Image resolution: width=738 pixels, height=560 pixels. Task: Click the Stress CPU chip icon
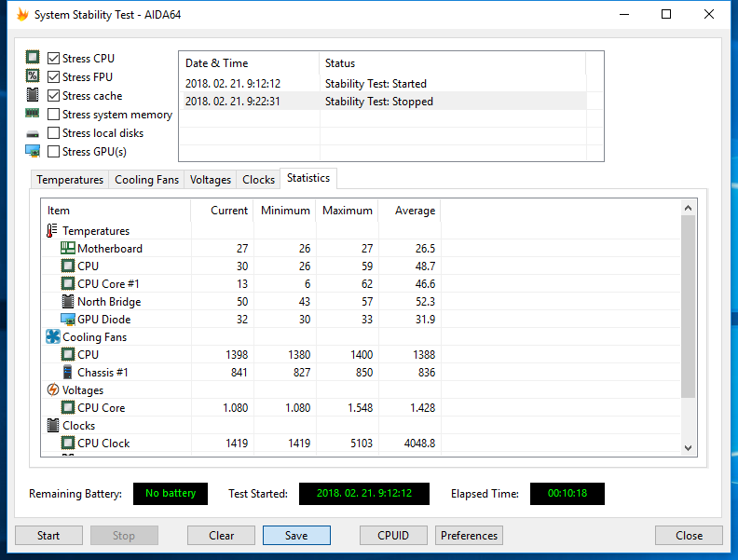pos(33,58)
